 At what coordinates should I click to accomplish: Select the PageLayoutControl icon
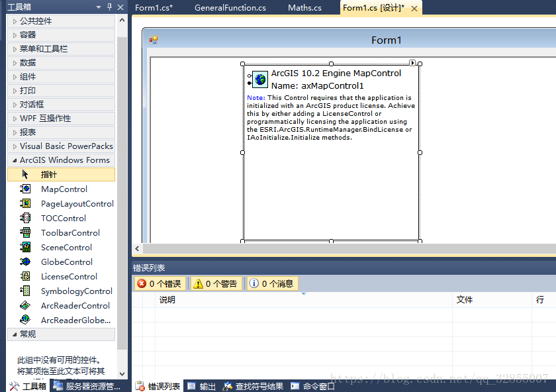(26, 203)
